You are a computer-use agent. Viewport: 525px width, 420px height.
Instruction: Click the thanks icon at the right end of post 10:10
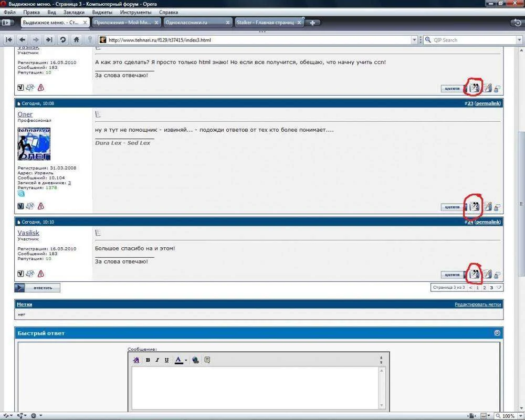497,275
